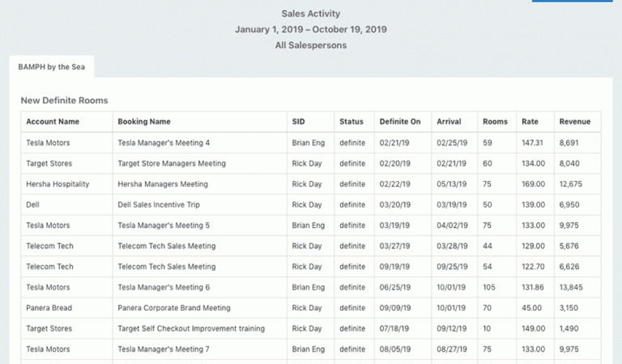The image size is (622, 364).
Task: Click the Panera Bread account name
Action: click(x=49, y=308)
